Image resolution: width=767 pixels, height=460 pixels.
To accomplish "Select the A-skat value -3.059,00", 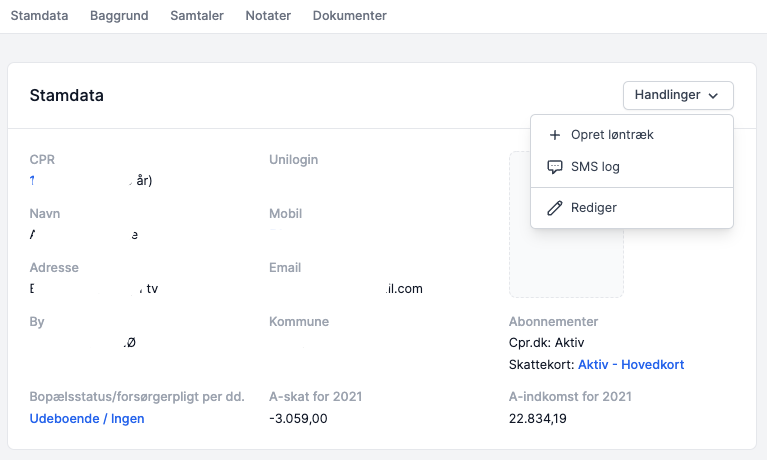I will 298,419.
